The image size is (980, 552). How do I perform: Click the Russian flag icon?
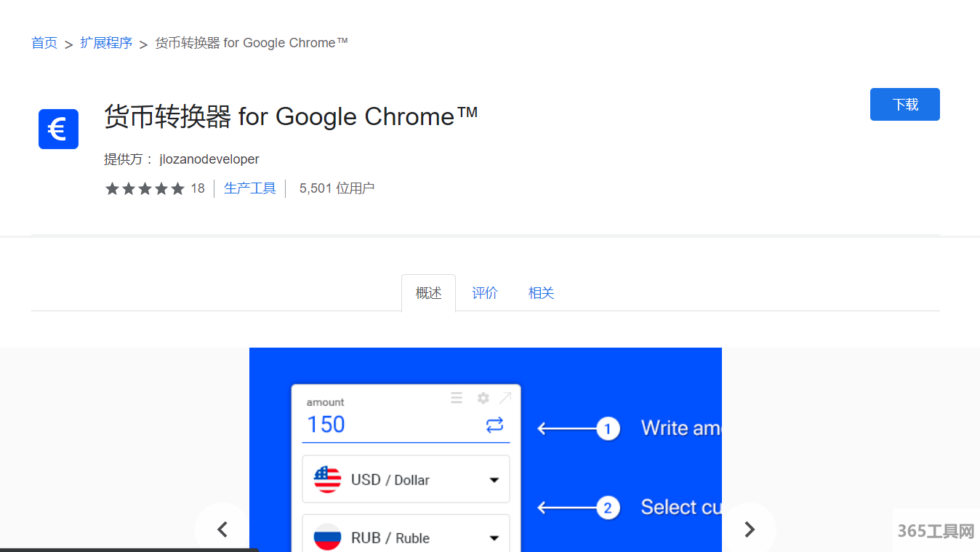(x=327, y=537)
